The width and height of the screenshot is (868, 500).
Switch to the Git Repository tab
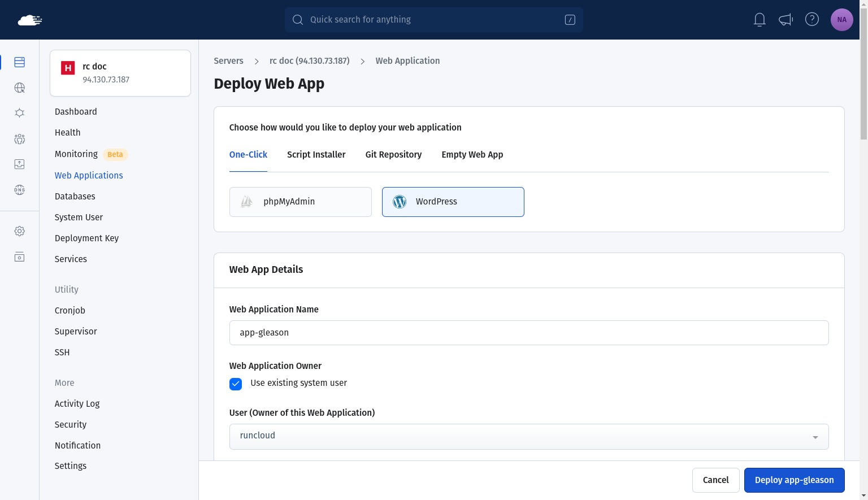pos(393,155)
